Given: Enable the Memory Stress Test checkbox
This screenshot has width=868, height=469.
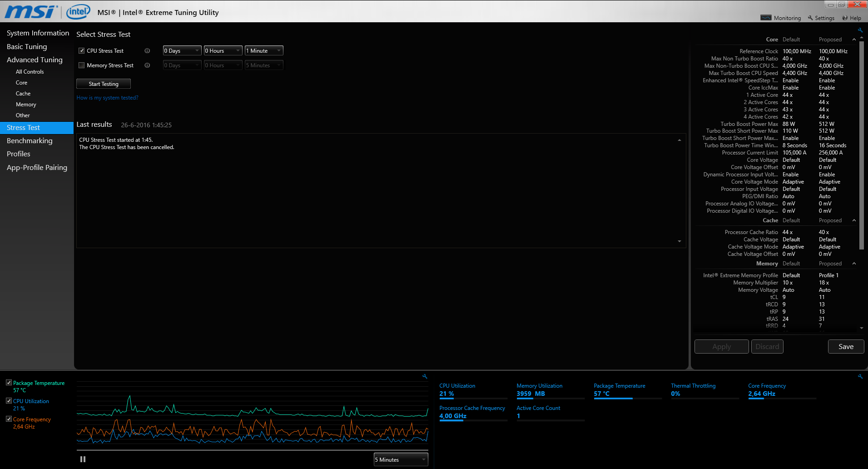Looking at the screenshot, I should pos(82,65).
